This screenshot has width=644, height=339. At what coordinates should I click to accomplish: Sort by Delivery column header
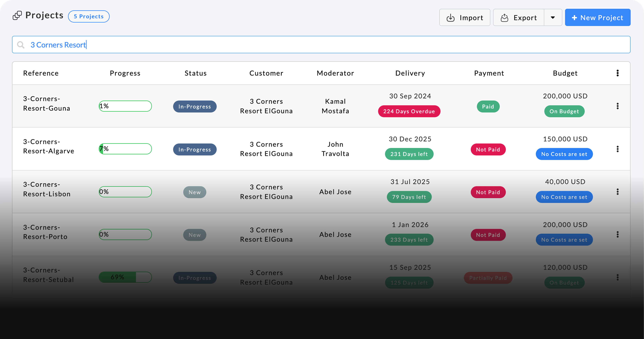410,73
